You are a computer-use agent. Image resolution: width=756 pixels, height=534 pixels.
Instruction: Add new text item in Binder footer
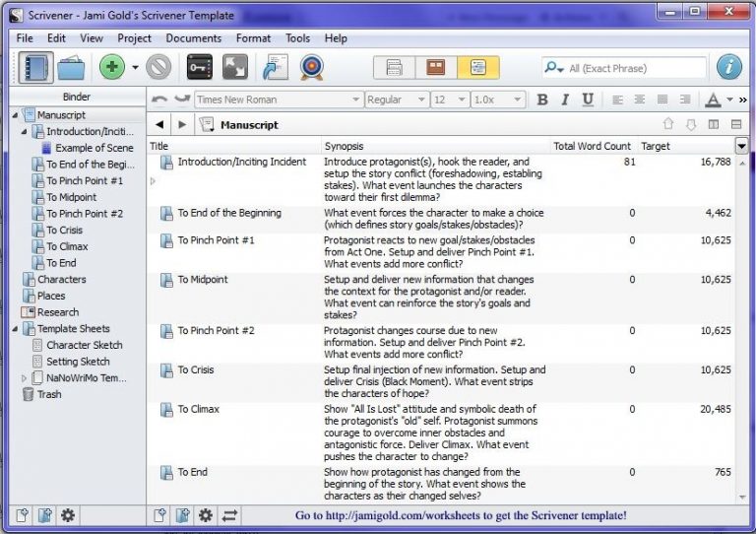tap(22, 515)
